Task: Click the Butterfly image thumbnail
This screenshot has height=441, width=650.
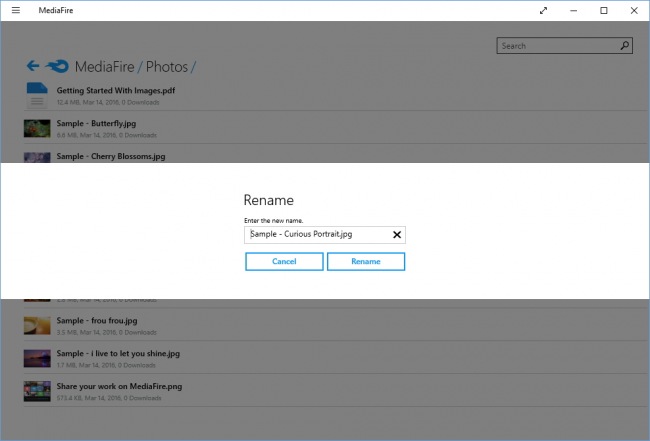Action: click(x=37, y=128)
